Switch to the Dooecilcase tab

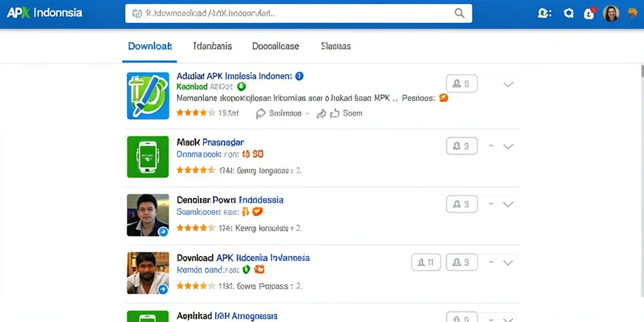pyautogui.click(x=275, y=46)
